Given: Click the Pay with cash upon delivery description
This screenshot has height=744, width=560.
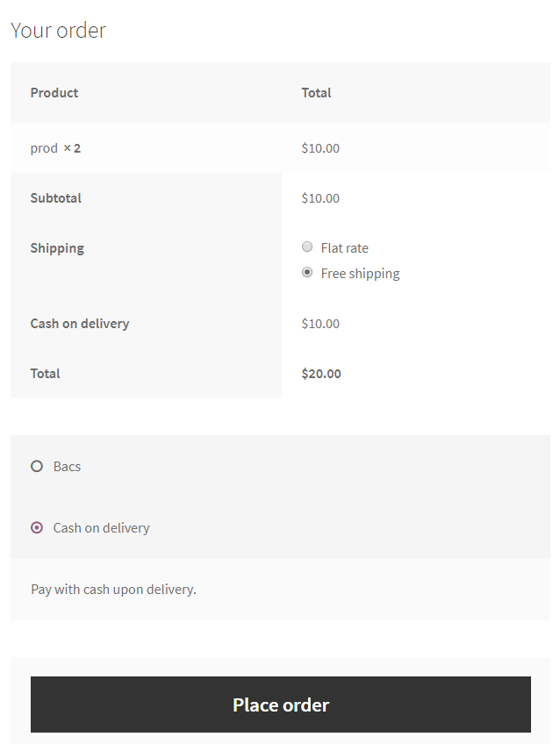Looking at the screenshot, I should [x=113, y=590].
